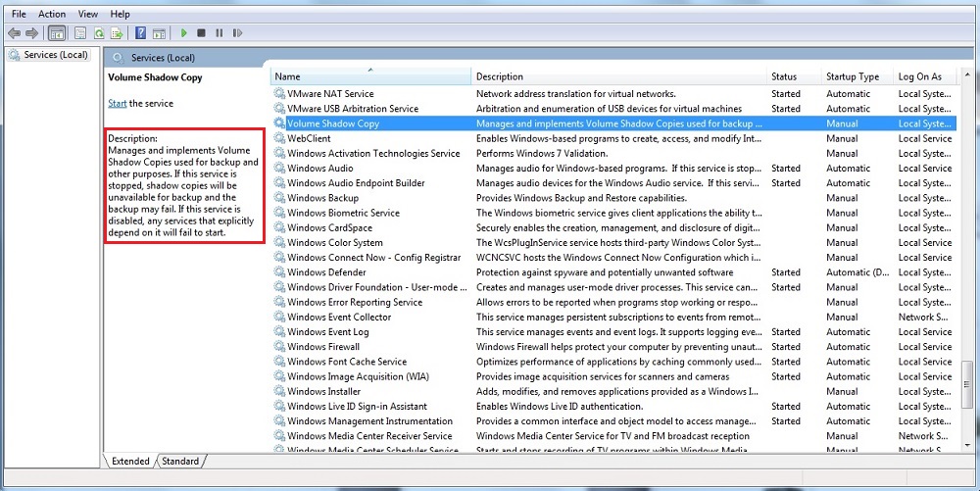Viewport: 980px width, 491px height.
Task: Click gear icon beside Windows Biometric Service
Action: coord(279,213)
